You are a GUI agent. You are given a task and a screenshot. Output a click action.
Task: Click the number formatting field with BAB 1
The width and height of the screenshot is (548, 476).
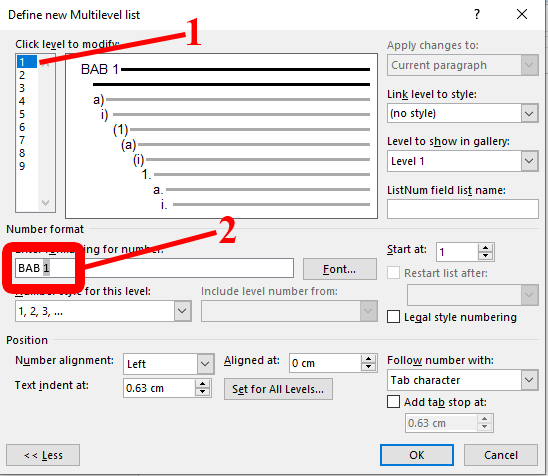(x=154, y=268)
